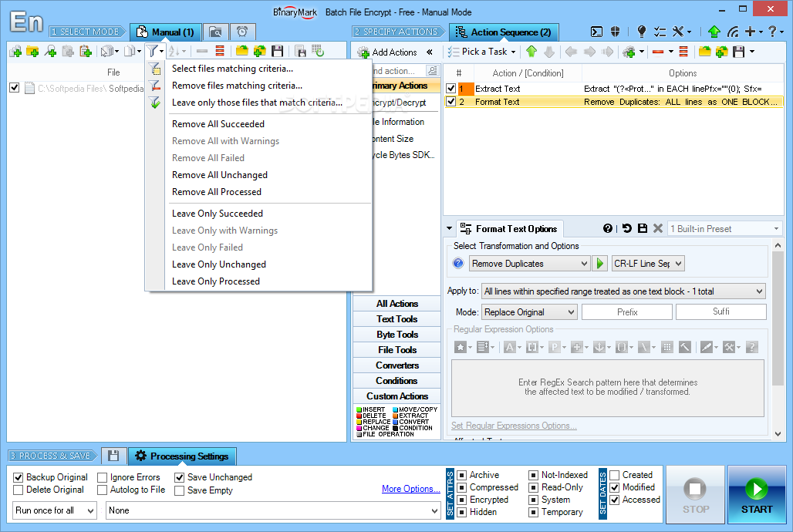
Task: Click the add from clipboard icon
Action: click(x=85, y=51)
